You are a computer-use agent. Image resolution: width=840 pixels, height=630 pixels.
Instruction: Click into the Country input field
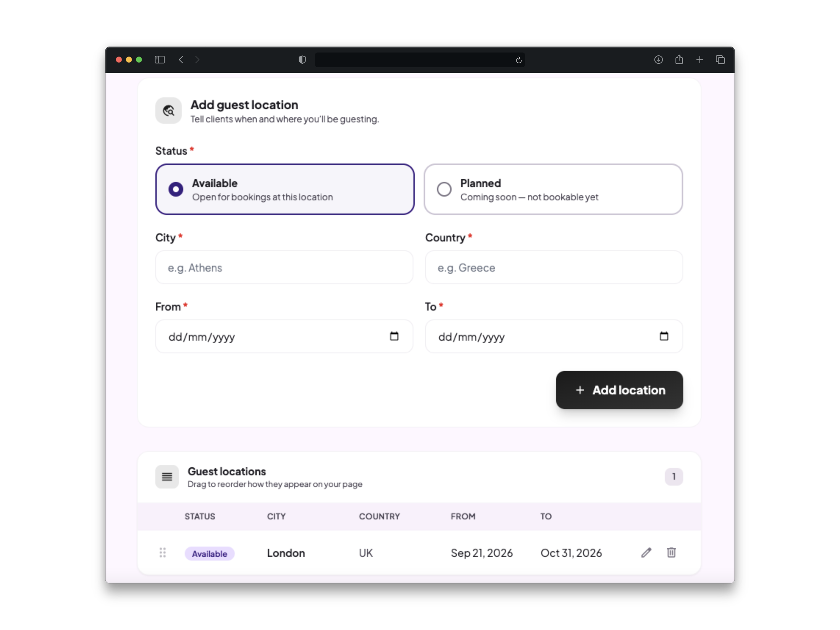[554, 267]
